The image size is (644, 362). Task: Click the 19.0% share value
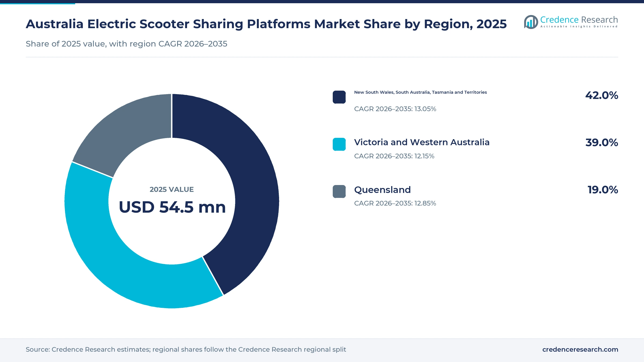[x=603, y=190]
